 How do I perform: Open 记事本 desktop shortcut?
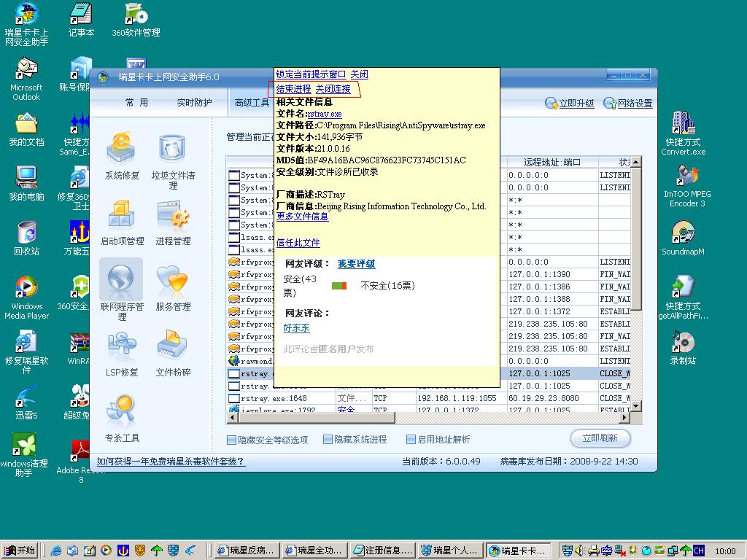coord(81,13)
